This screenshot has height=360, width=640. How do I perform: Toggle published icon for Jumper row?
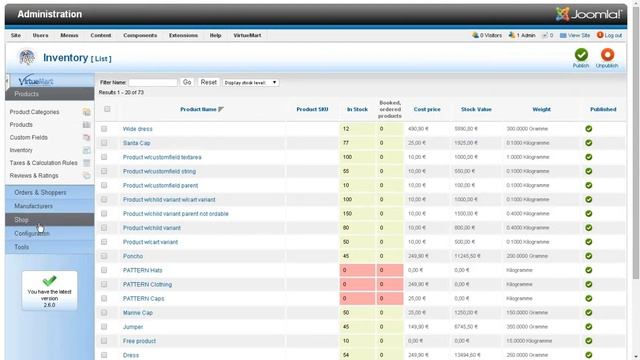pyautogui.click(x=589, y=327)
